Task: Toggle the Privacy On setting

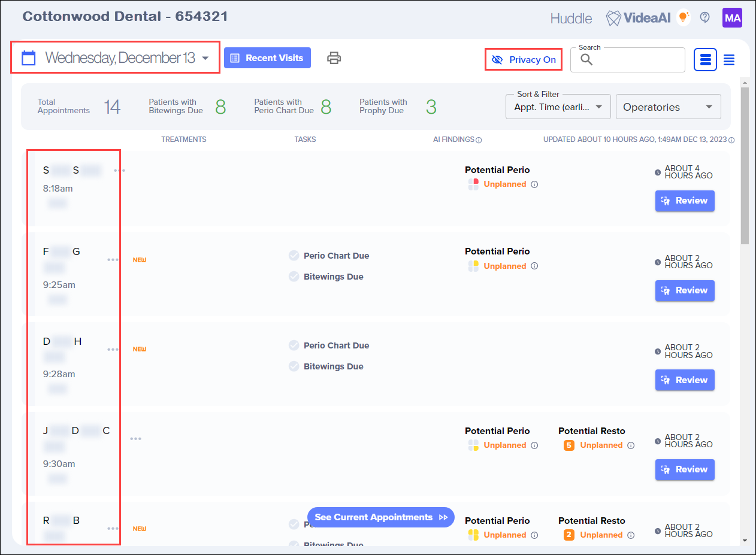Action: tap(524, 60)
